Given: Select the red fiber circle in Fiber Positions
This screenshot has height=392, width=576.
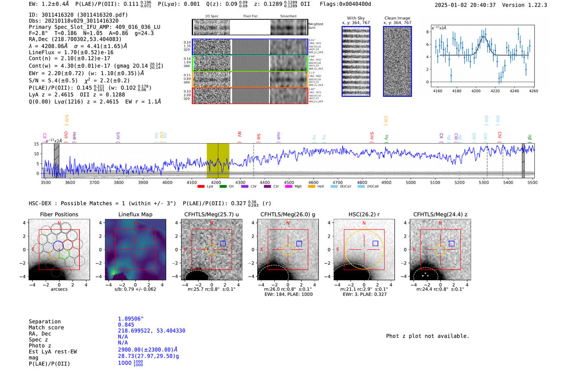Looking at the screenshot, I should pos(68,245).
